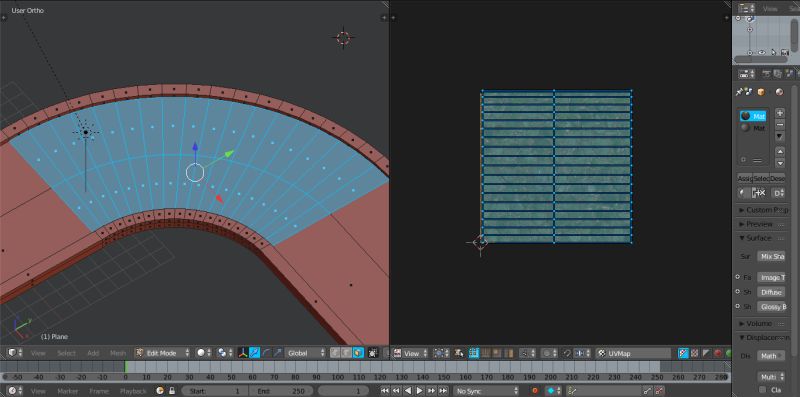Click the green current frame marker at 0
Viewport: 800px width, 397px height.
point(126,366)
